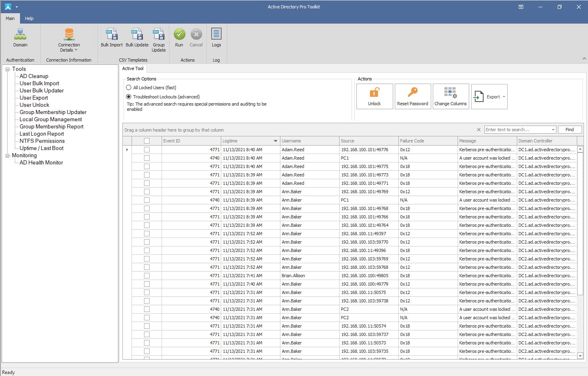Check the Ann.Baker 7:40 AM row checkbox
This screenshot has height=376, width=588.
[x=147, y=284]
